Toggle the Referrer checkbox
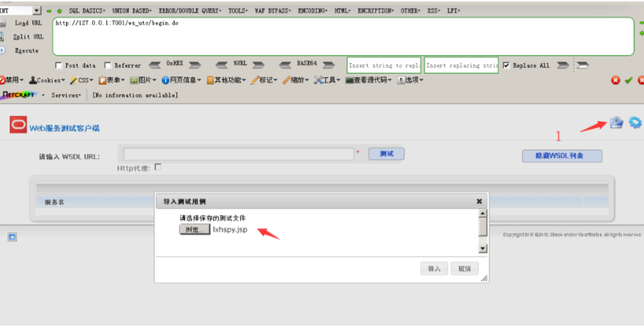This screenshot has height=332, width=644. [x=108, y=66]
